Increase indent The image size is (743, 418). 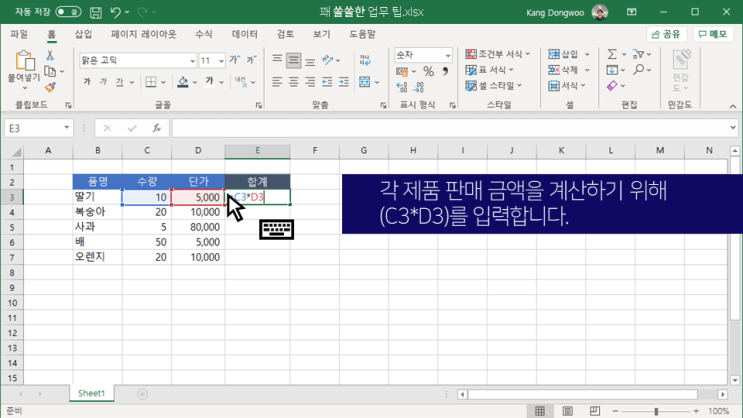pos(344,82)
